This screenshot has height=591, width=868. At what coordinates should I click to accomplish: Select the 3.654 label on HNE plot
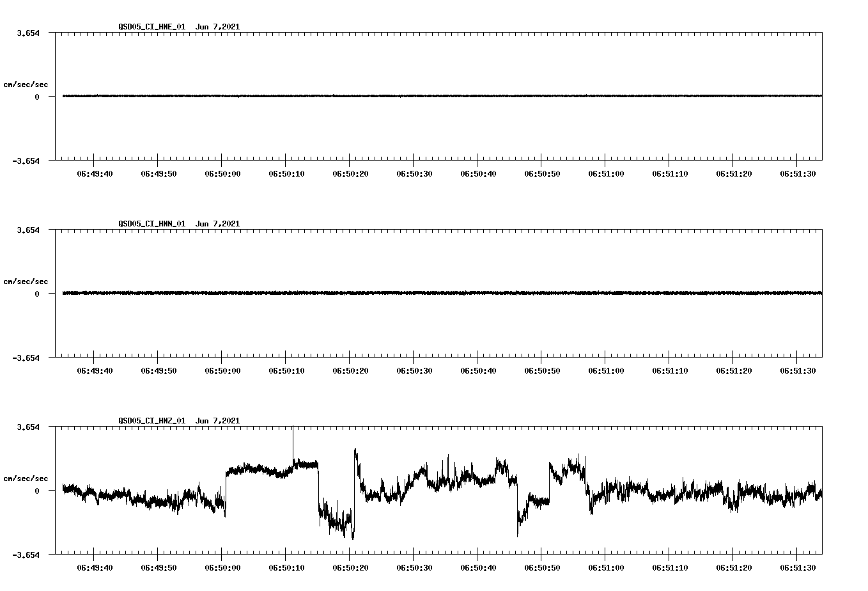(x=28, y=33)
